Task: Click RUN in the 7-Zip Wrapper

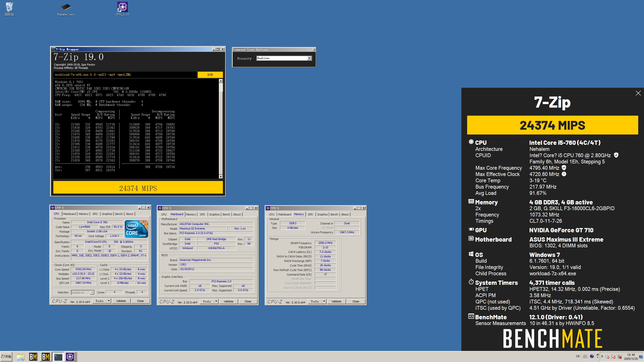Action: pyautogui.click(x=210, y=75)
